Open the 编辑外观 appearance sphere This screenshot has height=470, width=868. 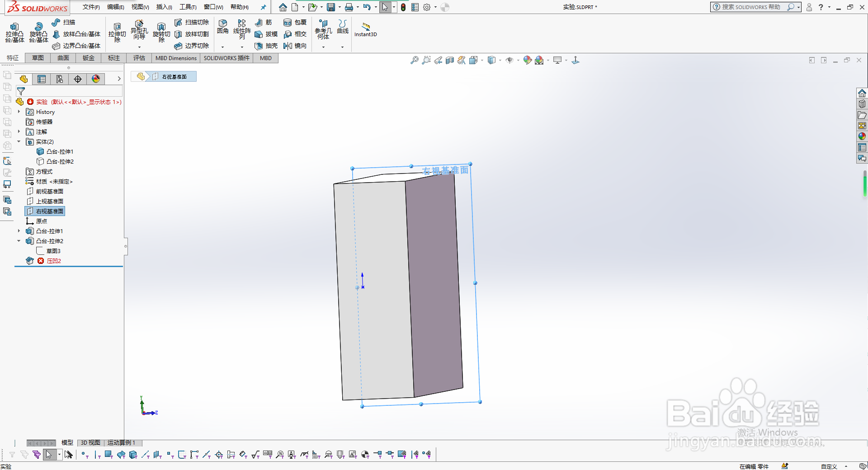click(527, 60)
